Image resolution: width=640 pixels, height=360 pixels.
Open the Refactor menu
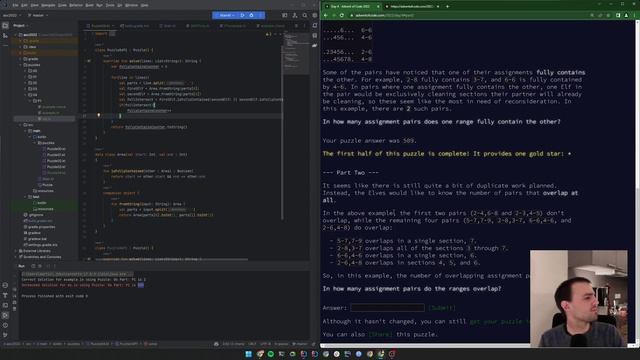[76, 5]
